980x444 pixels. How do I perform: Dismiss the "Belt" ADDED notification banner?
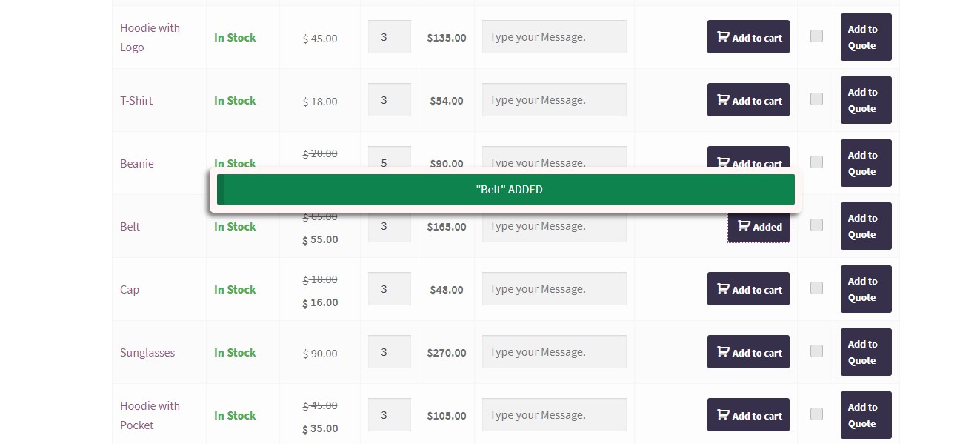(509, 190)
